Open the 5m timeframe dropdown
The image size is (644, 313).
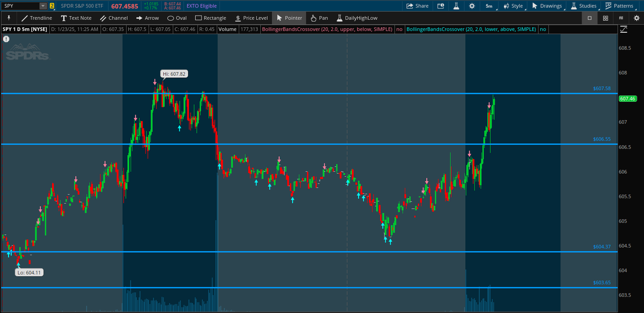point(489,6)
